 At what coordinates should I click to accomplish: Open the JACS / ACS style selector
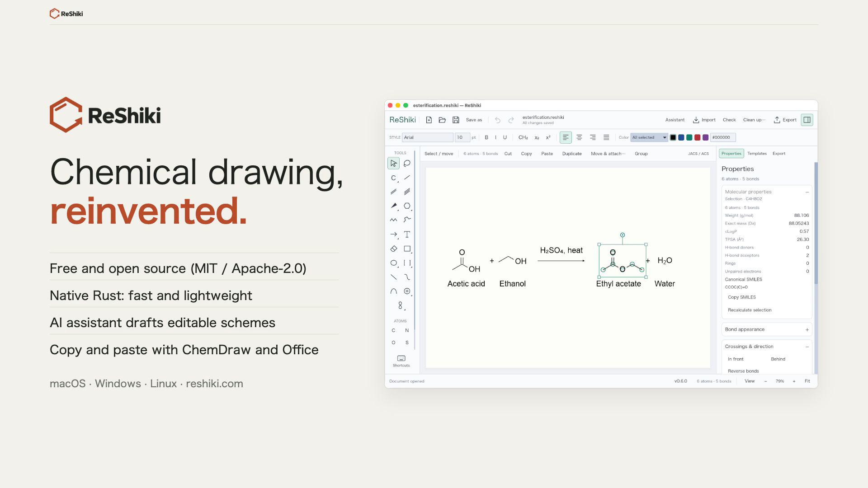coord(698,154)
